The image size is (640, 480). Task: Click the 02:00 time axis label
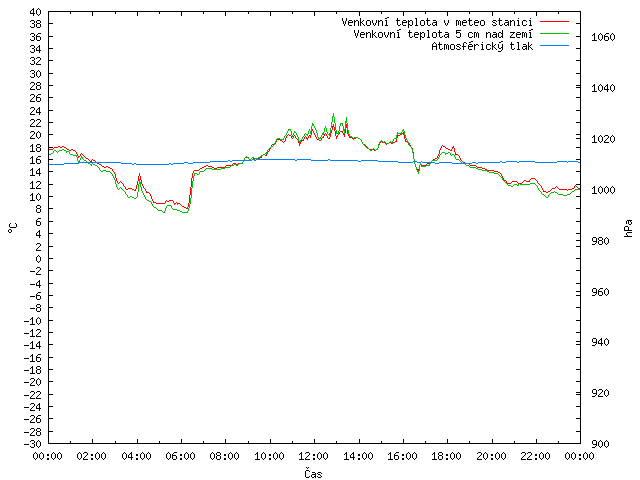(92, 456)
